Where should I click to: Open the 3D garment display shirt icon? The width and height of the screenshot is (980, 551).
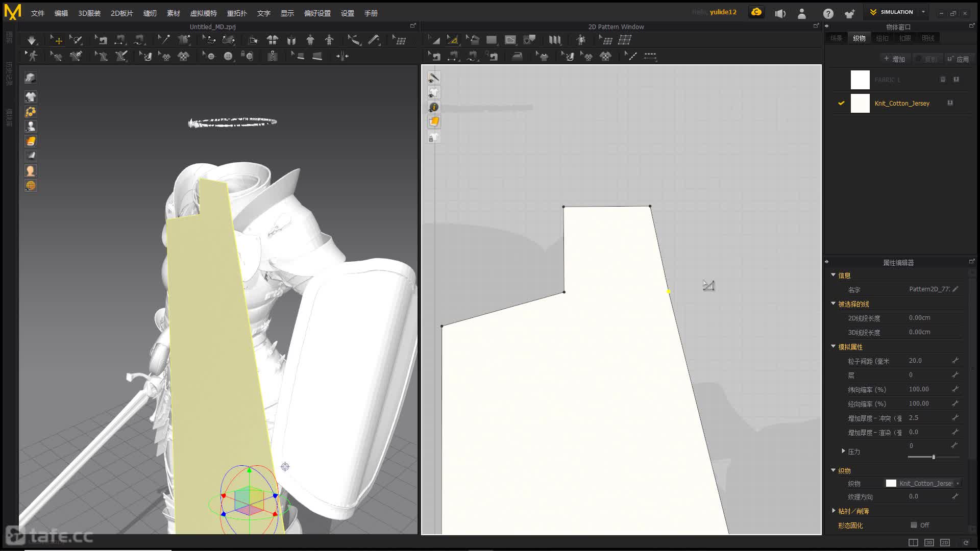pyautogui.click(x=31, y=96)
